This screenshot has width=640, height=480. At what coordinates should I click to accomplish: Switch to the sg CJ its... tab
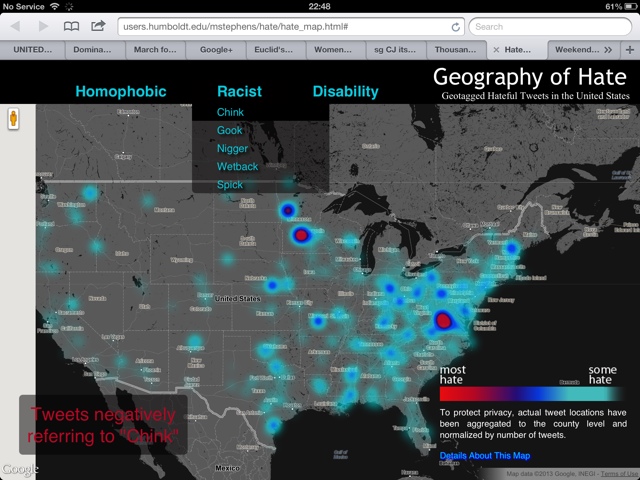(x=395, y=50)
